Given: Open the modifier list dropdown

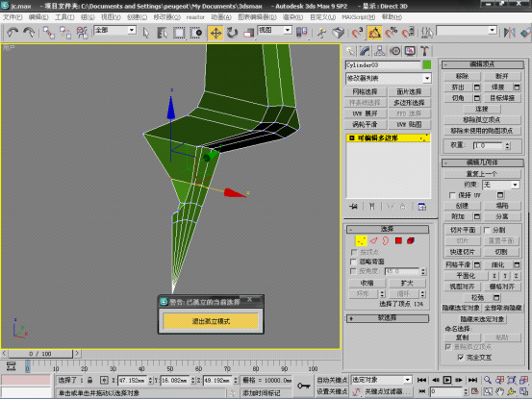Looking at the screenshot, I should (389, 78).
